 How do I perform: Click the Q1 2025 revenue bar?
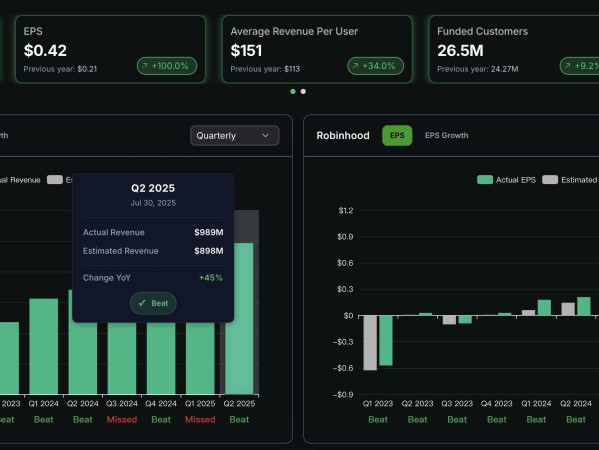pyautogui.click(x=200, y=358)
